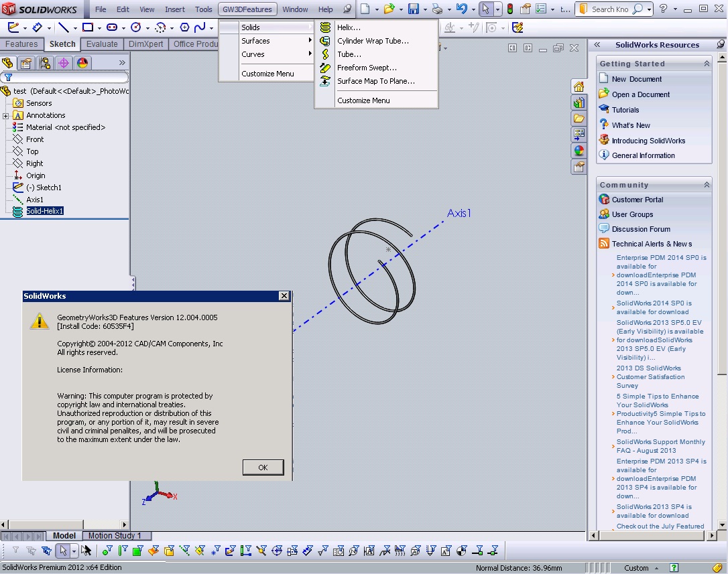Open the Customer Portal link
Screen dimensions: 728x574
[637, 200]
